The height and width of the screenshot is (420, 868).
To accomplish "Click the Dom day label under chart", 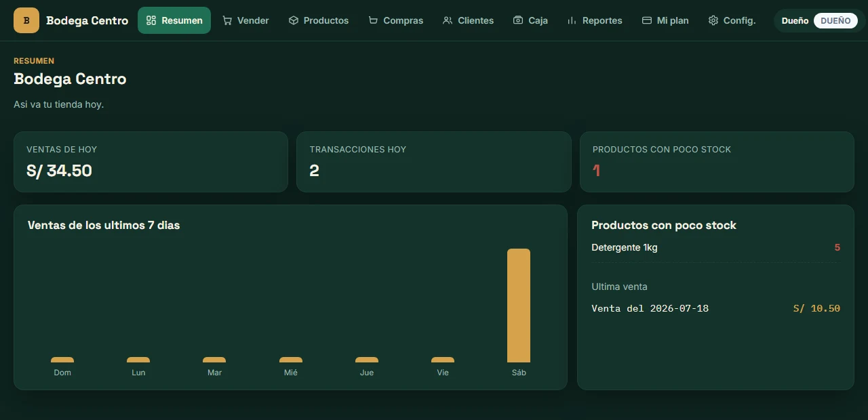I will tap(62, 373).
